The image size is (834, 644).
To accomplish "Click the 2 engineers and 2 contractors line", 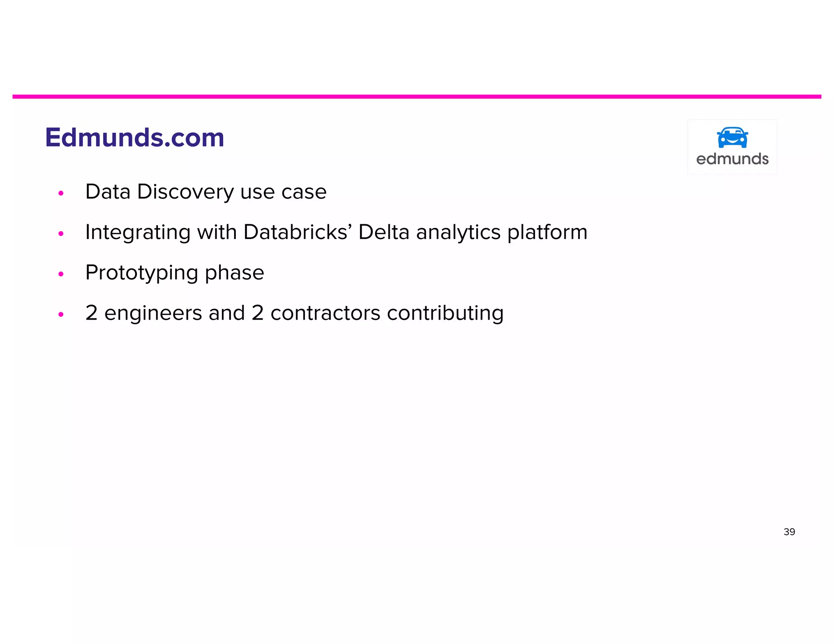I will (x=294, y=313).
